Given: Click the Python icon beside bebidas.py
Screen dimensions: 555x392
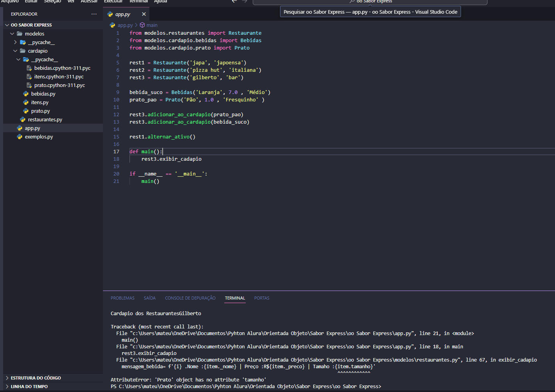Looking at the screenshot, I should point(26,94).
